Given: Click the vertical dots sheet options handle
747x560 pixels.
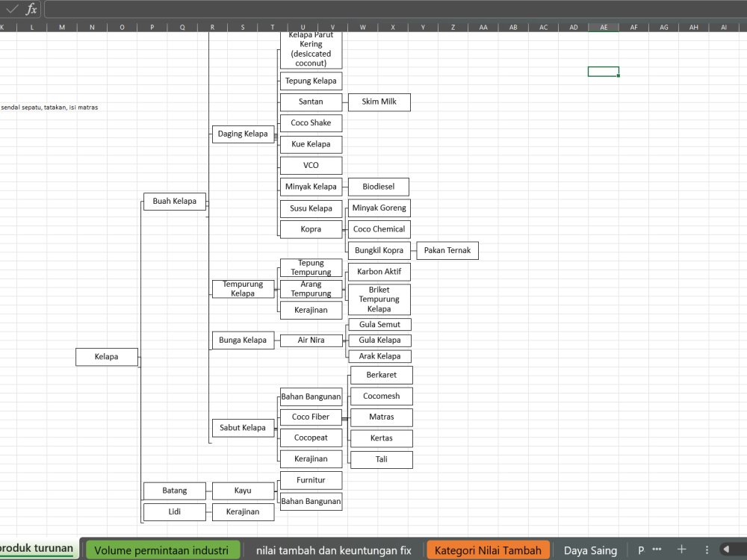Looking at the screenshot, I should 707,550.
